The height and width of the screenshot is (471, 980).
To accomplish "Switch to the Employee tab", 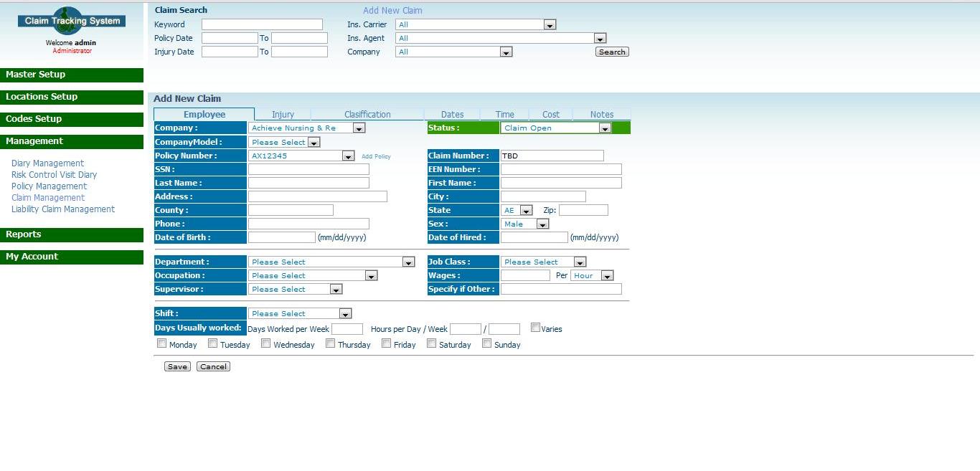I will click(204, 114).
